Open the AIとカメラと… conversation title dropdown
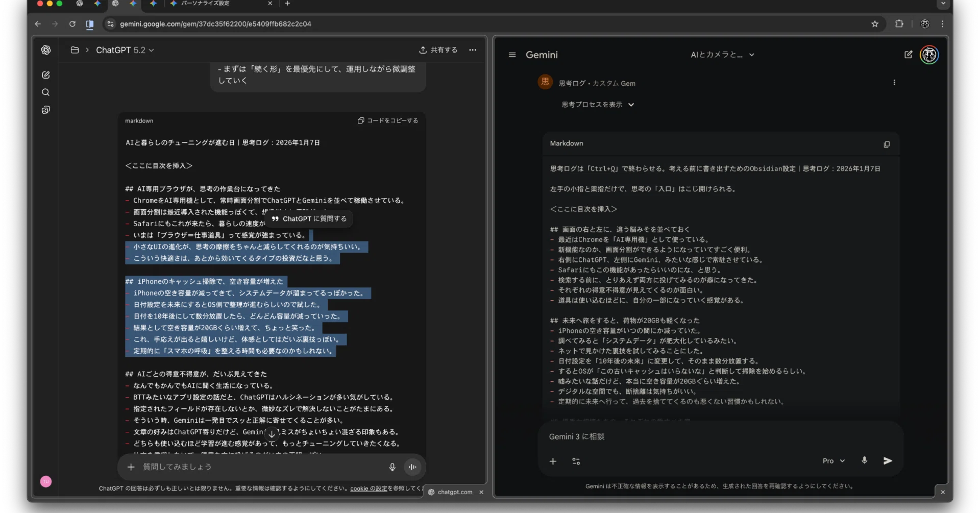This screenshot has height=513, width=980. pyautogui.click(x=722, y=55)
